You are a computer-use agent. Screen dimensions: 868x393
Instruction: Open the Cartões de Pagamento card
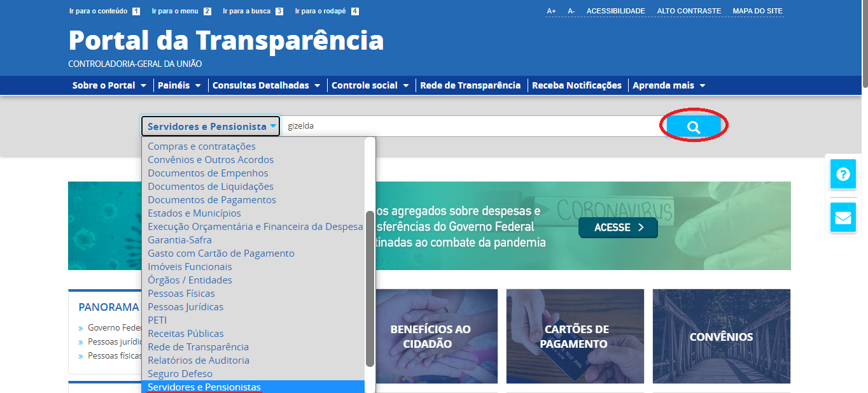tap(575, 336)
